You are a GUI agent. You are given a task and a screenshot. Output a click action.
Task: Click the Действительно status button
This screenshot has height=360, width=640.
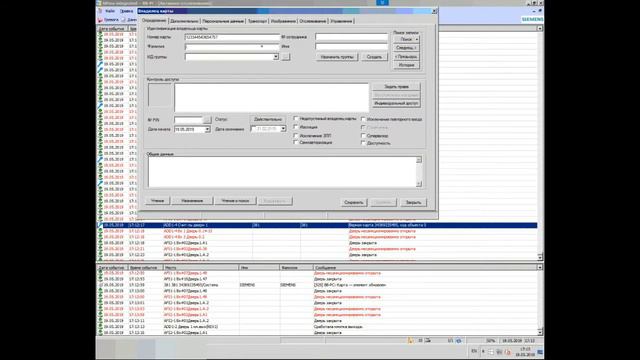click(268, 120)
